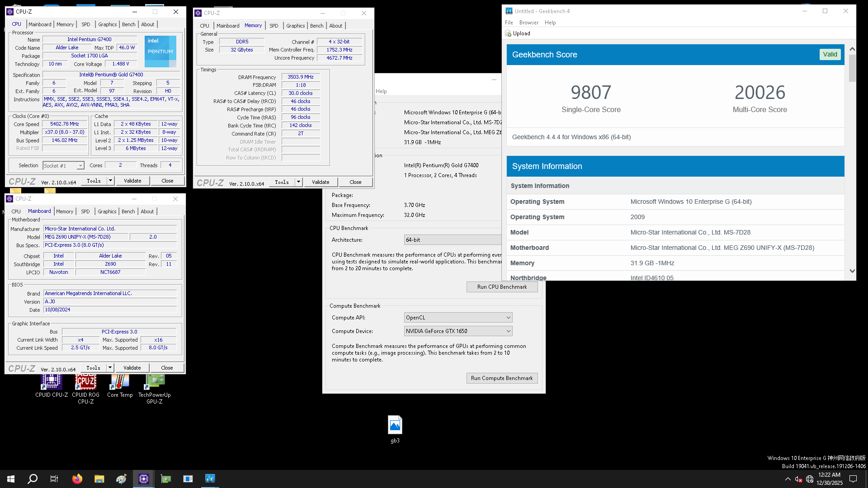868x488 pixels.
Task: Open Task View from taskbar
Action: coord(54,479)
